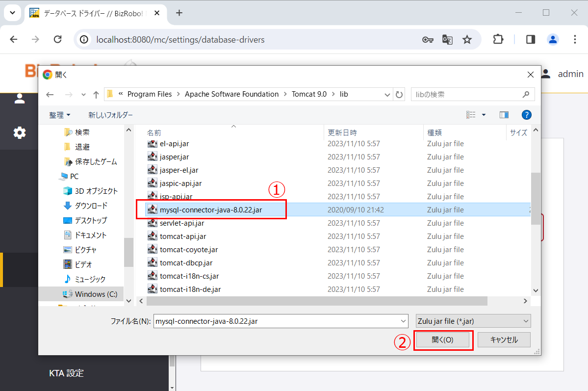Select tomcat-i18n-de.jar file
The height and width of the screenshot is (391, 588).
190,289
